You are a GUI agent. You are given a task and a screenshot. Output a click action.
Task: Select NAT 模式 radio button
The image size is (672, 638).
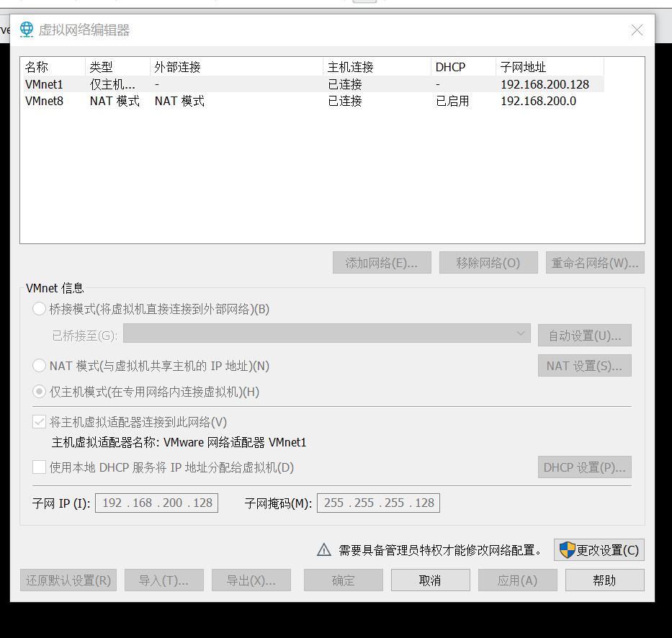click(x=39, y=366)
